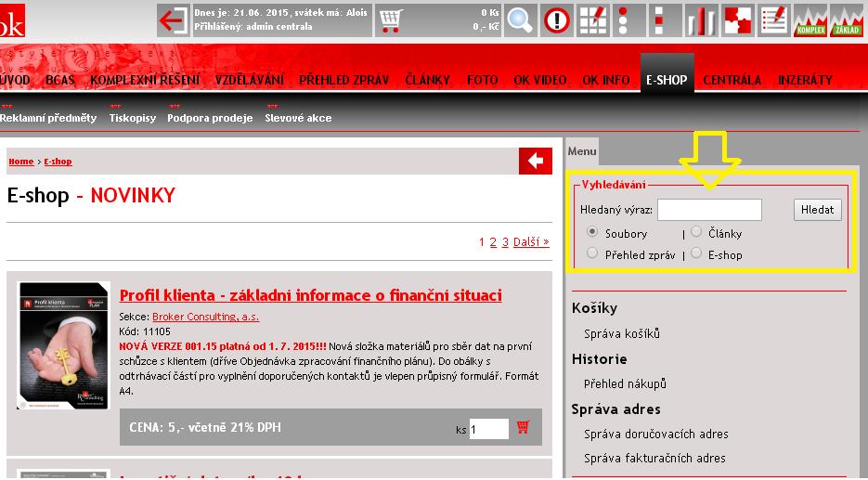
Task: Open Profil klienta product title link
Action: tap(311, 295)
